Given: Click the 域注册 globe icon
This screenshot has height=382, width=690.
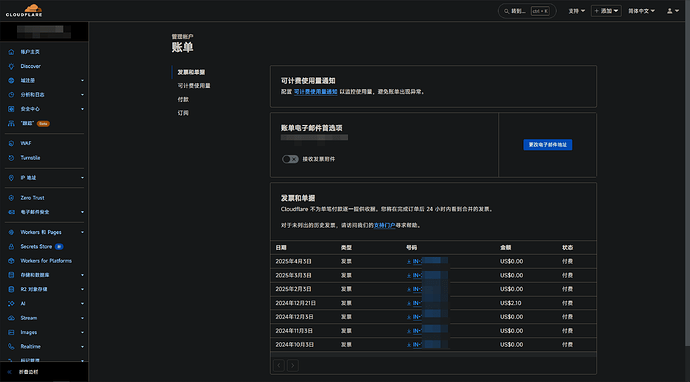Looking at the screenshot, I should 11,81.
